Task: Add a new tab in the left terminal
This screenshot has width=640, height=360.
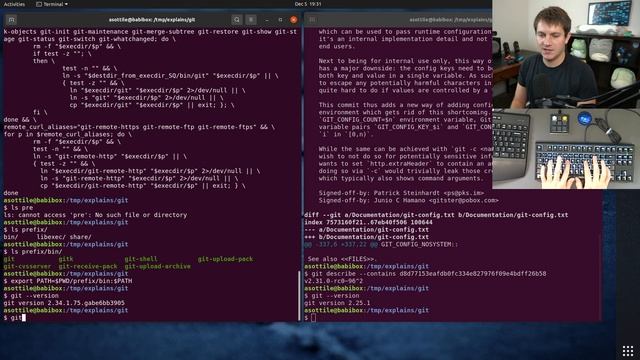Action: click(11, 20)
